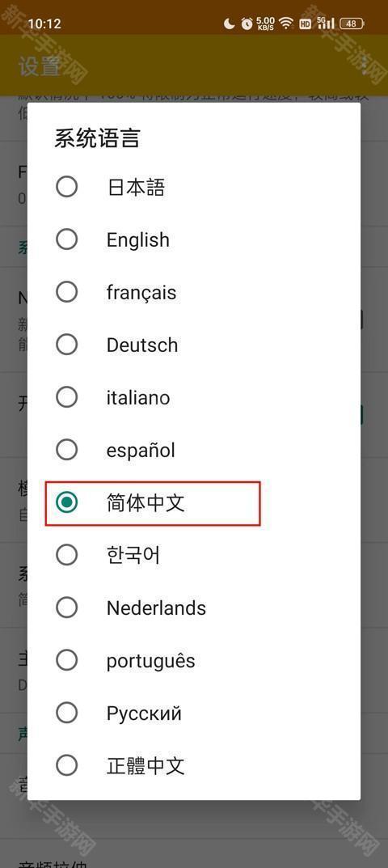Tap the selected 简体中文 radio button
This screenshot has height=868, width=388.
66,502
